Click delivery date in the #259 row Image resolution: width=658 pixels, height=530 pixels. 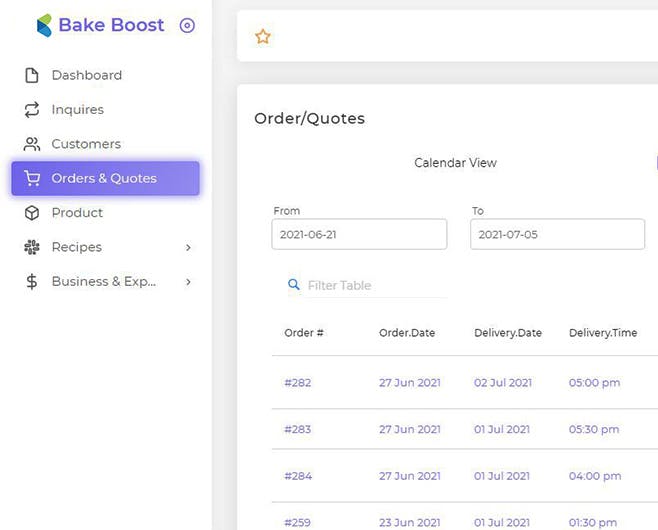tap(502, 522)
